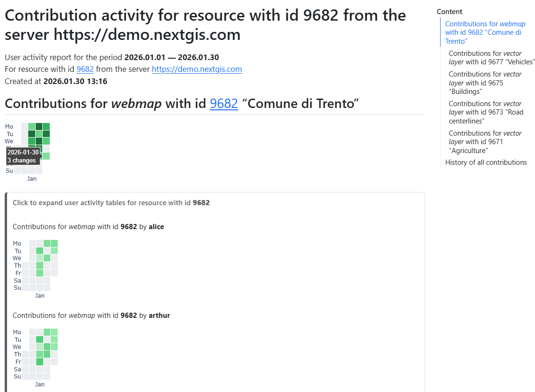Navigate to the 'Agriculture' layer contents entry
The height and width of the screenshot is (392, 535).
[485, 142]
